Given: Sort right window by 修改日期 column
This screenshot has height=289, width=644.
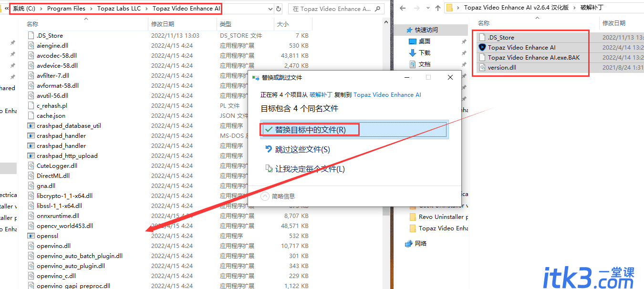Looking at the screenshot, I should tap(613, 23).
